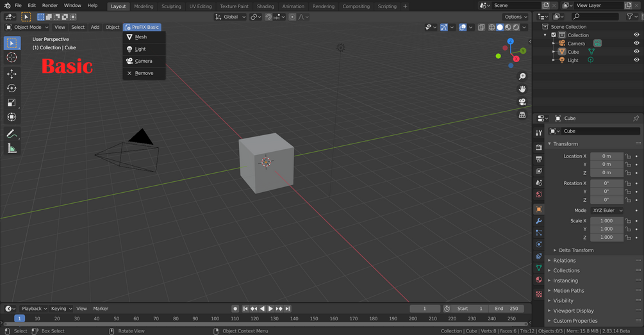Open the Object Constraints properties tab
This screenshot has height=335, width=644.
coord(539,256)
